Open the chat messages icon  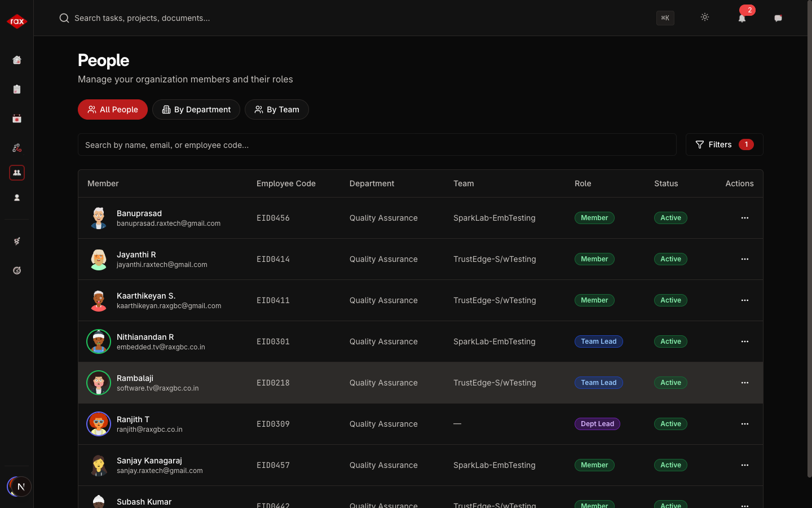778,18
